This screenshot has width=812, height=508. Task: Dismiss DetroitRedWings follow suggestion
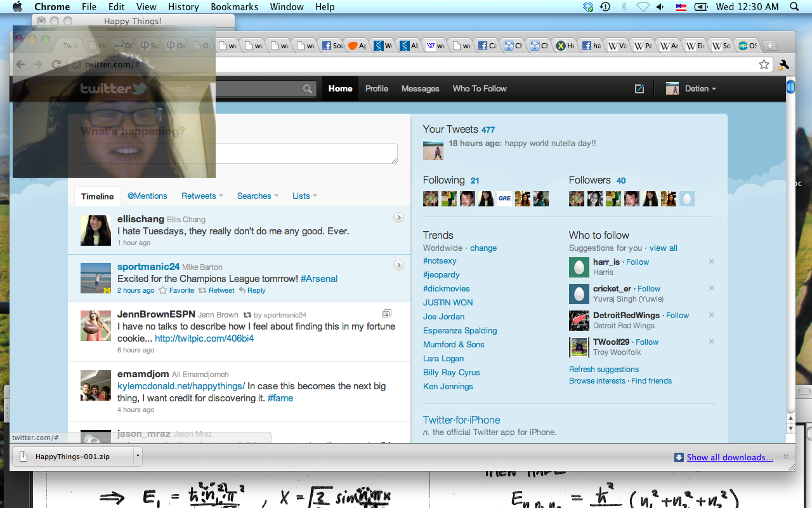pyautogui.click(x=711, y=315)
